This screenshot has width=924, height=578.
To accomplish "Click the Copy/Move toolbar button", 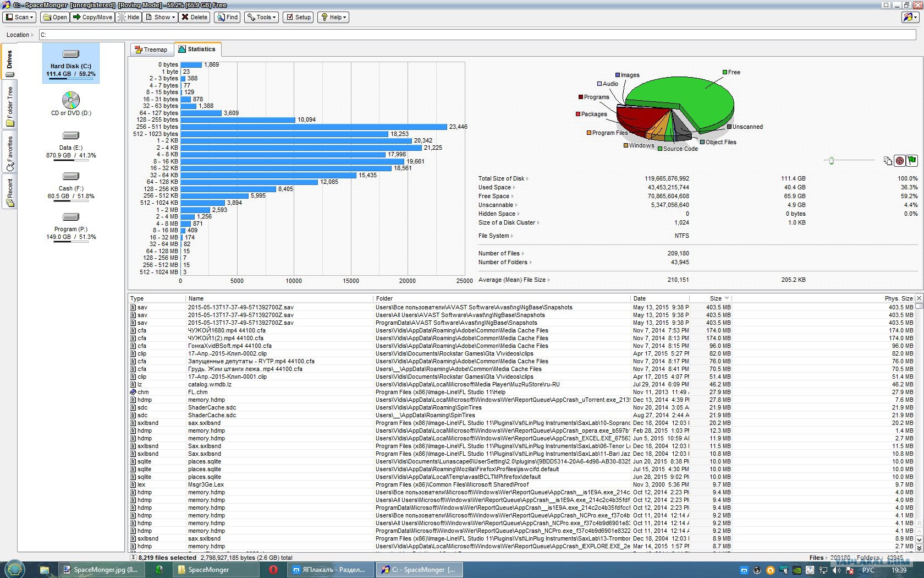I will pyautogui.click(x=92, y=17).
